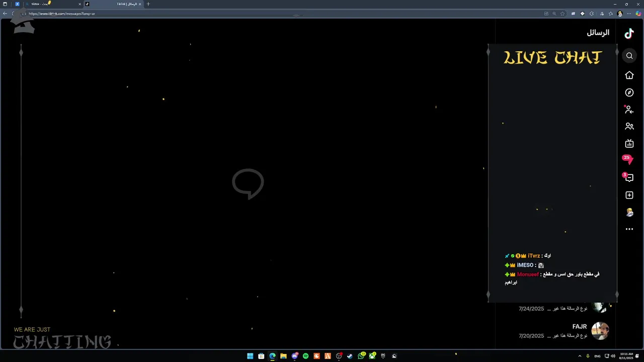Open a new browser tab
644x362 pixels.
[x=148, y=4]
